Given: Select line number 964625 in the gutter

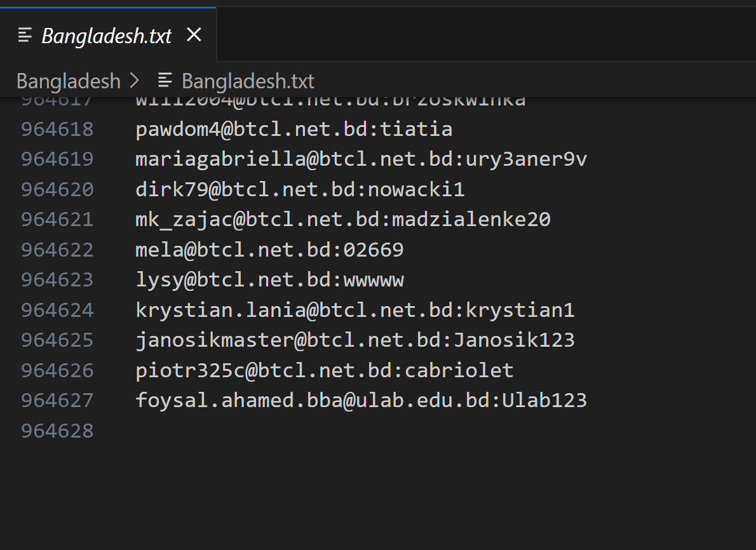Looking at the screenshot, I should [57, 340].
